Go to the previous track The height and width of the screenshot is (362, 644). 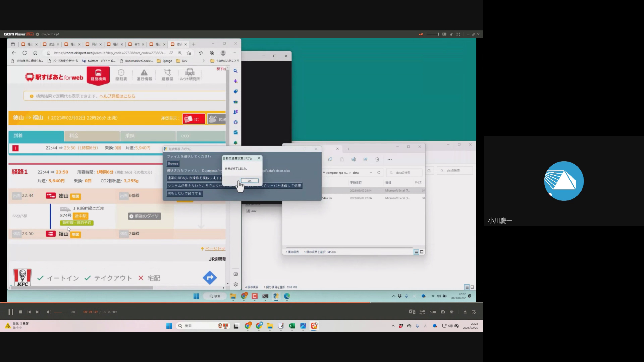[x=29, y=312]
